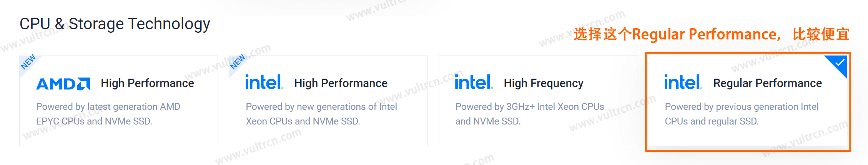Click the Intel logo on Regular Performance card
The image size is (868, 165).
pyautogui.click(x=683, y=82)
